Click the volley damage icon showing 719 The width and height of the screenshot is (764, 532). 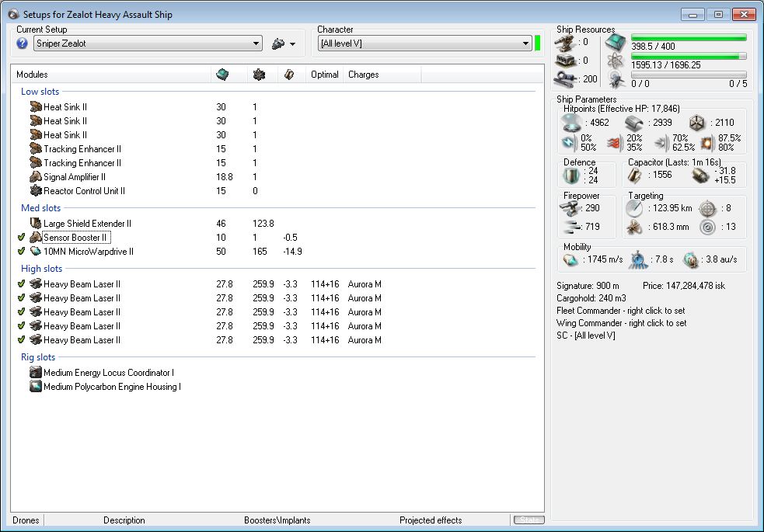[571, 227]
